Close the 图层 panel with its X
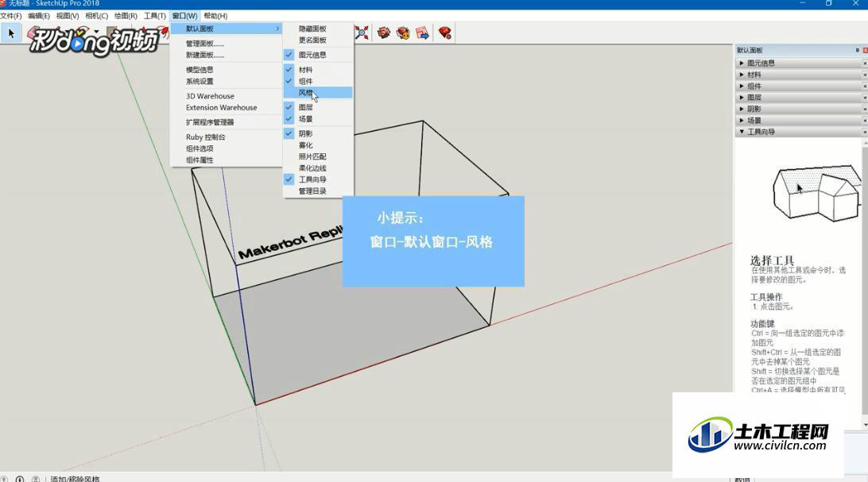This screenshot has height=482, width=868. click(865, 98)
